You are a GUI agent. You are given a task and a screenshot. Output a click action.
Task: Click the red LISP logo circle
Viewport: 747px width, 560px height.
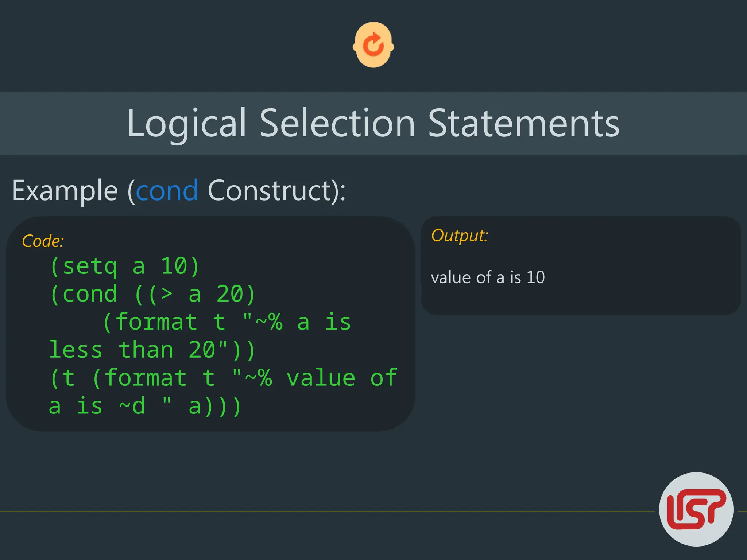[x=696, y=509]
